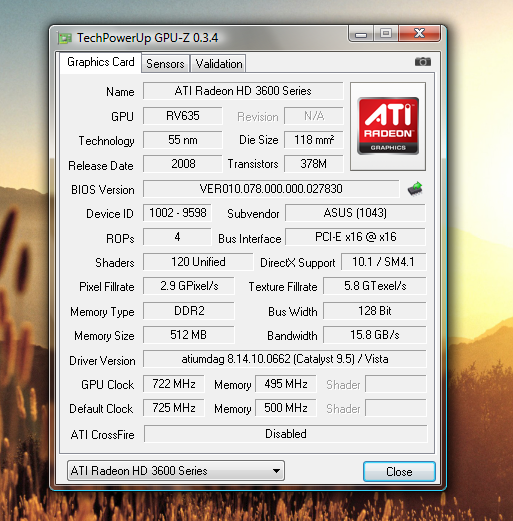Click the camera screenshot icon
Screen dimensions: 513x521
click(x=423, y=62)
